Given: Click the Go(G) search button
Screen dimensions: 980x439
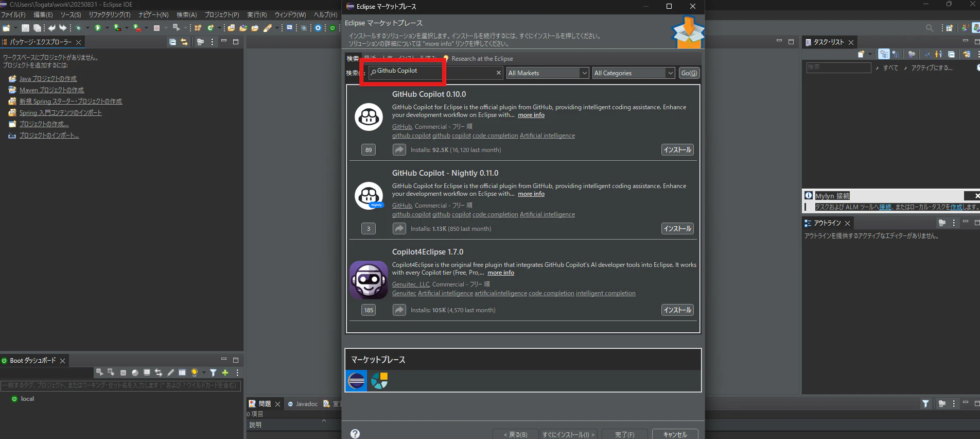Looking at the screenshot, I should click(x=689, y=73).
